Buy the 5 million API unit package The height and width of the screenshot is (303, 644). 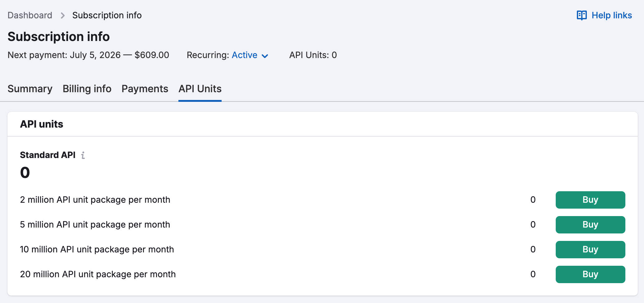(590, 225)
